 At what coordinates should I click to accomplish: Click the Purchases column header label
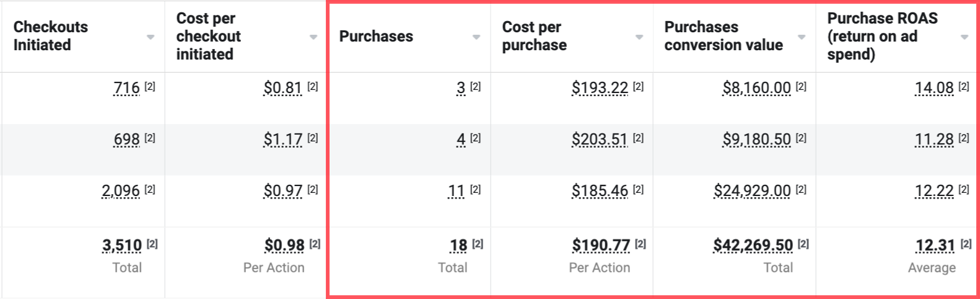point(376,36)
